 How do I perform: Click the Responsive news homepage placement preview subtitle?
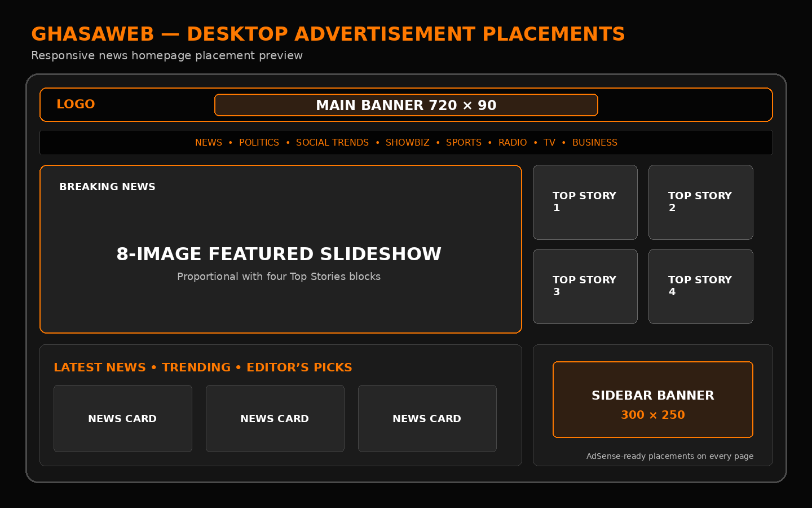pyautogui.click(x=167, y=55)
